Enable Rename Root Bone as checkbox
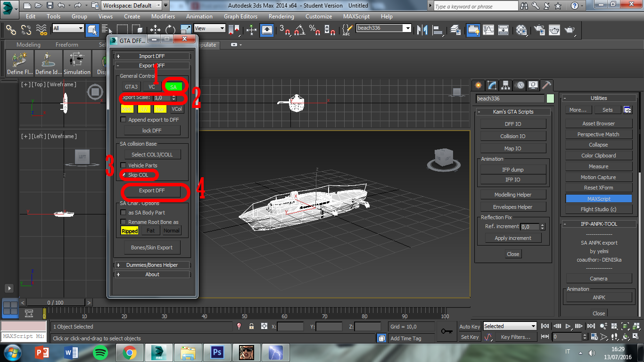Viewport: 644px width, 362px height. tap(124, 222)
